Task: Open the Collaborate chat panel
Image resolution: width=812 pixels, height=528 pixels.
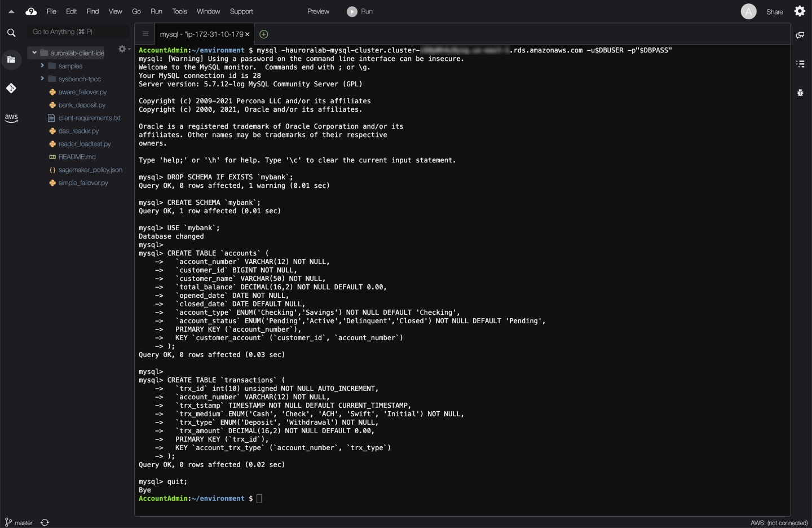Action: (x=800, y=34)
